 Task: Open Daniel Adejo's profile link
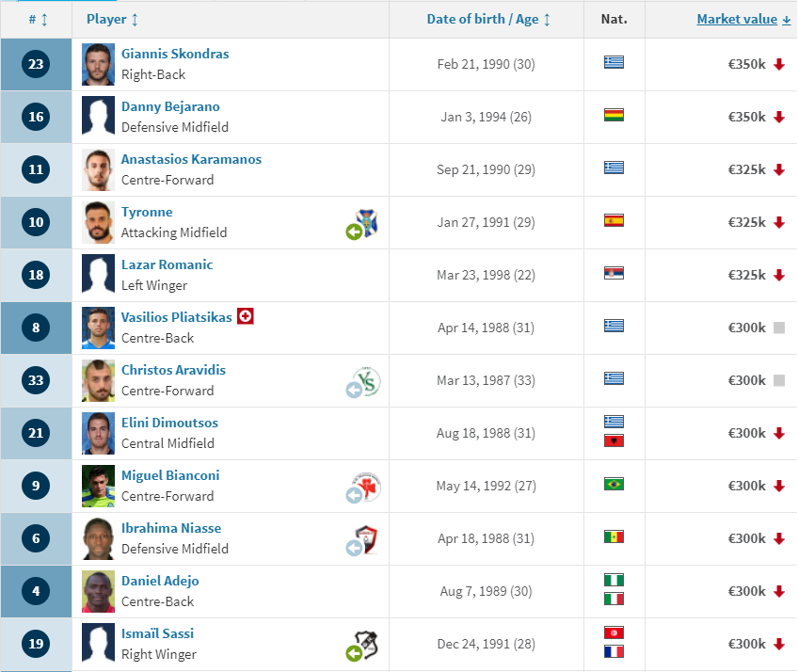tap(160, 581)
